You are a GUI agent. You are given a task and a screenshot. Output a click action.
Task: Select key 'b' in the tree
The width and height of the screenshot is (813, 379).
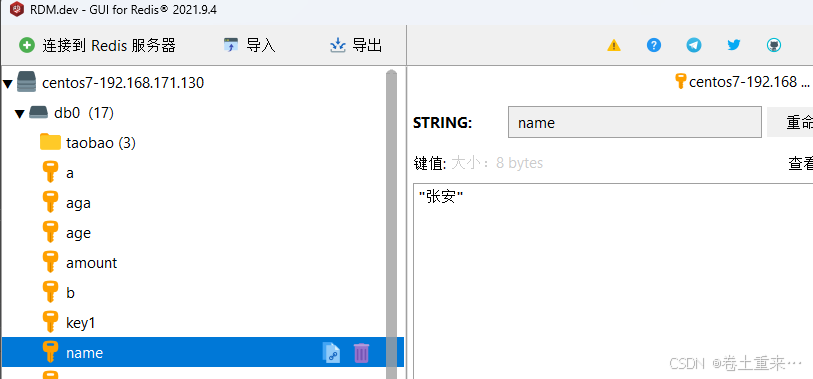[x=71, y=293]
